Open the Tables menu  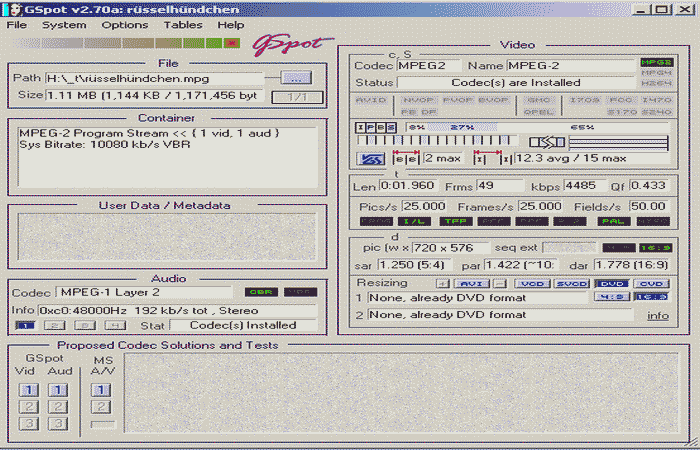182,24
